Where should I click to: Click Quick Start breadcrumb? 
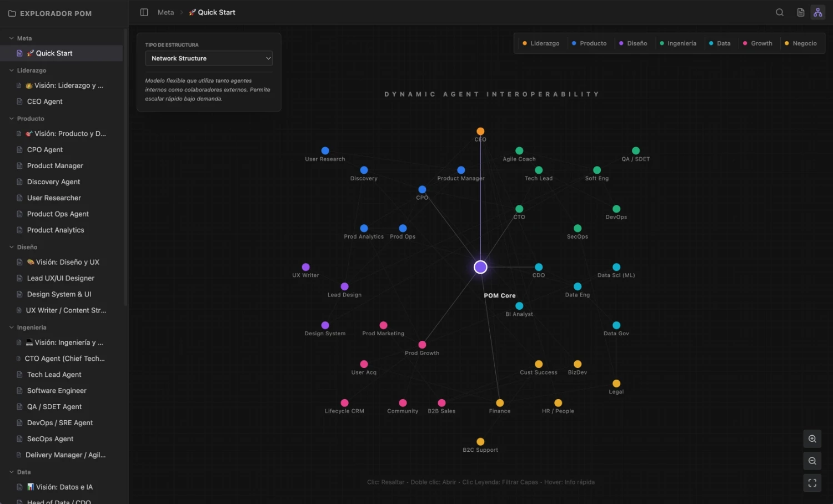click(212, 12)
